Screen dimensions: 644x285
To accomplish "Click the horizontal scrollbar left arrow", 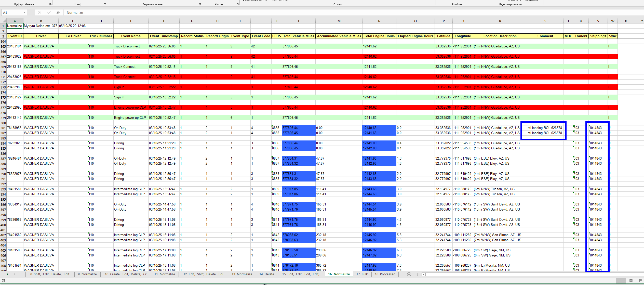I will click(423, 274).
